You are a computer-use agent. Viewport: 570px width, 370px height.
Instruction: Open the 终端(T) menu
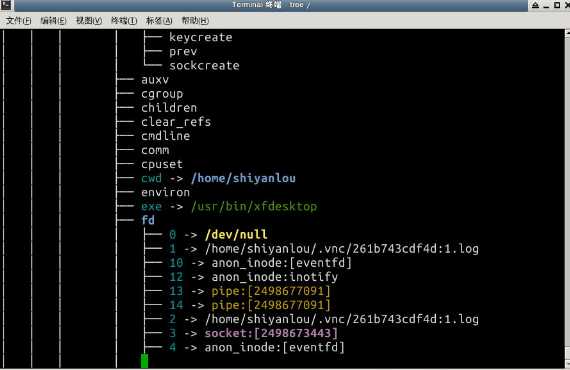124,20
